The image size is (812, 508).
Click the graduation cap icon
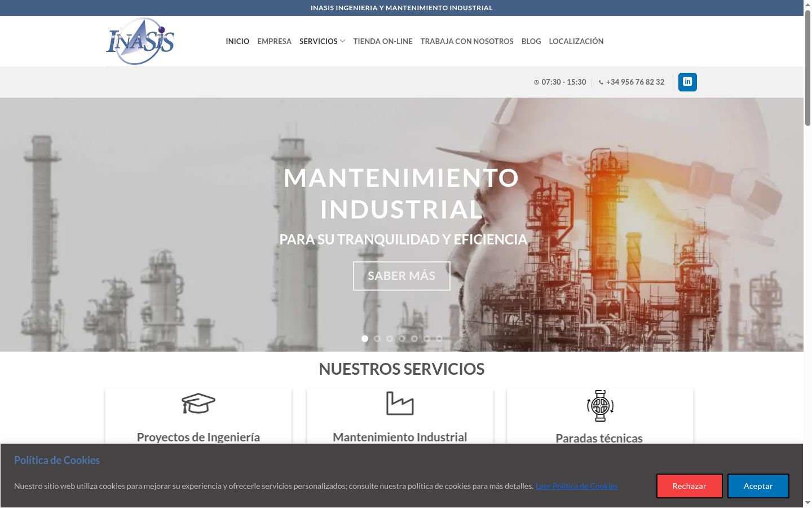[x=198, y=404]
